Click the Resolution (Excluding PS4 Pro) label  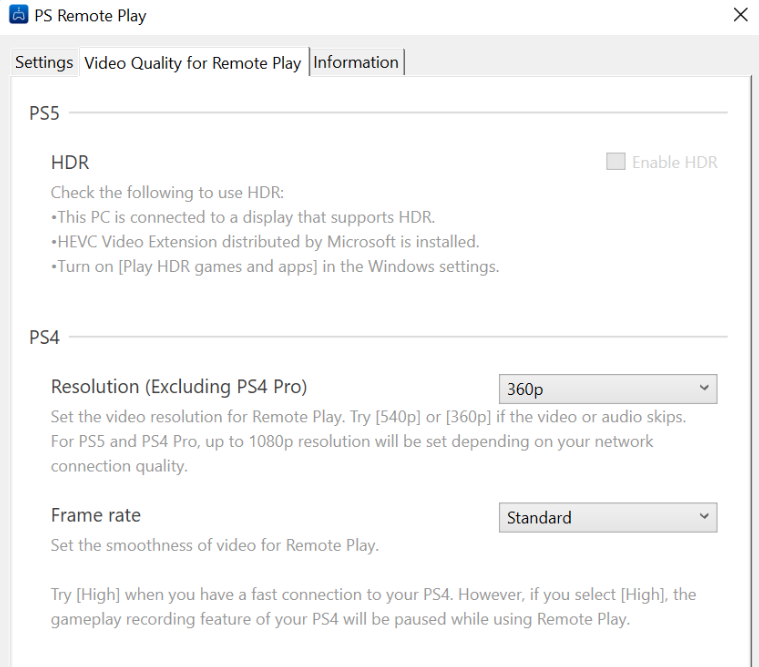click(179, 387)
